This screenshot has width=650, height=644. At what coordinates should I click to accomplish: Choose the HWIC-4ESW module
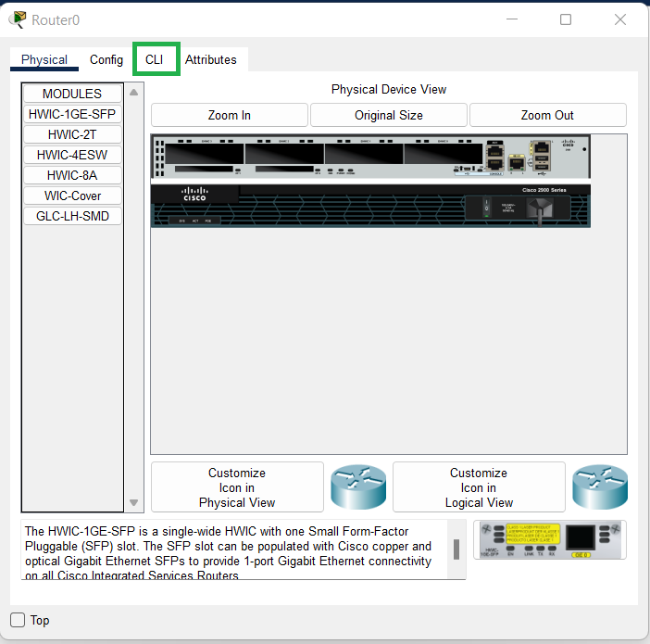tap(72, 155)
